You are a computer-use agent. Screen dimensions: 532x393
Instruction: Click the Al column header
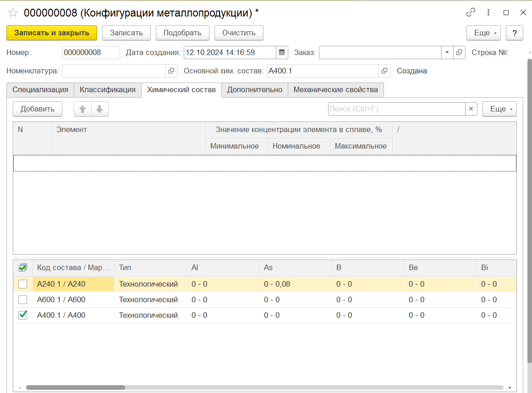pyautogui.click(x=223, y=268)
